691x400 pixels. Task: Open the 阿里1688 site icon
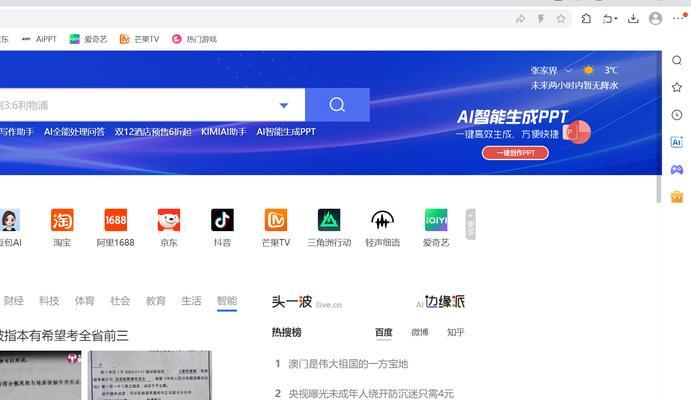click(115, 220)
